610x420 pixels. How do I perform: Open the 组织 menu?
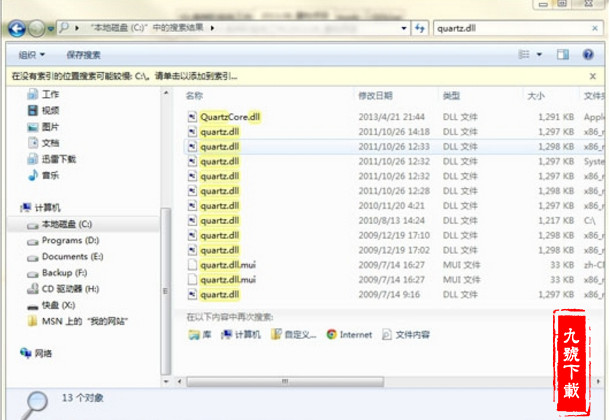click(x=32, y=55)
